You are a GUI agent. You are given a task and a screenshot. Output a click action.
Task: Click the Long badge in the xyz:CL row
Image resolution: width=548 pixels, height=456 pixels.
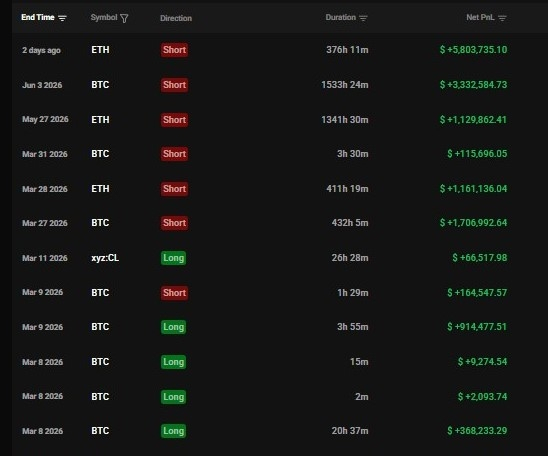173,258
